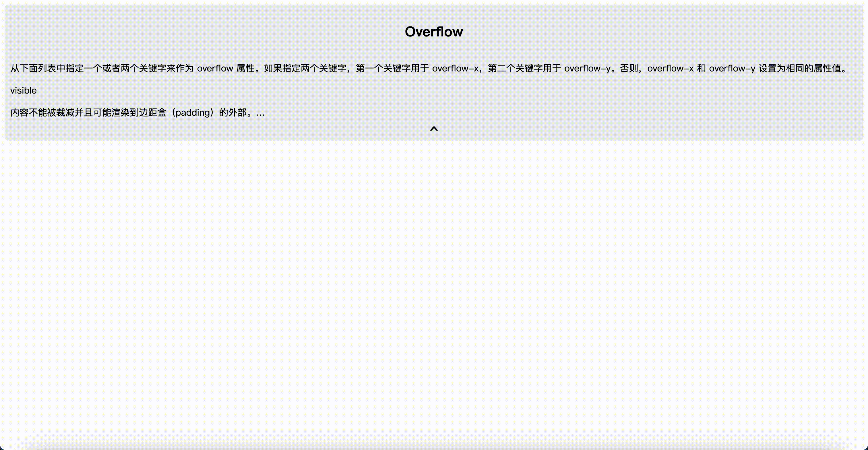Activate the fold icon beneath the padding sentence
This screenshot has width=868, height=450.
point(434,129)
